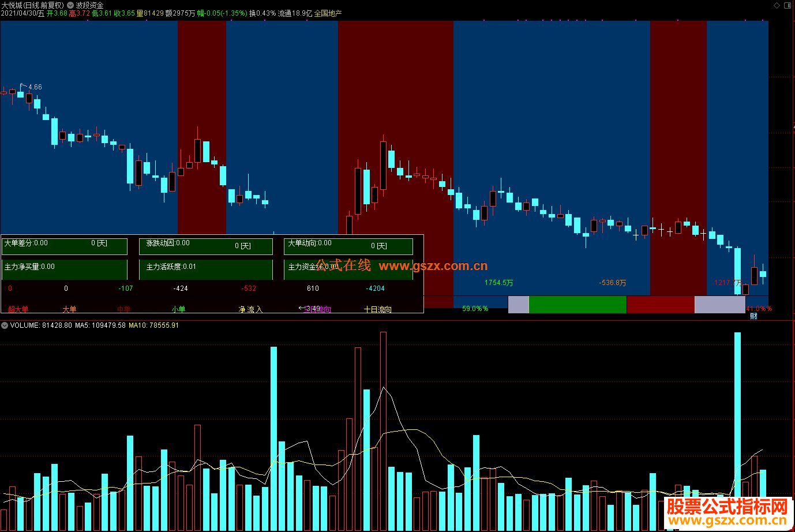Click the turnover amount 额2975万

coord(180,13)
